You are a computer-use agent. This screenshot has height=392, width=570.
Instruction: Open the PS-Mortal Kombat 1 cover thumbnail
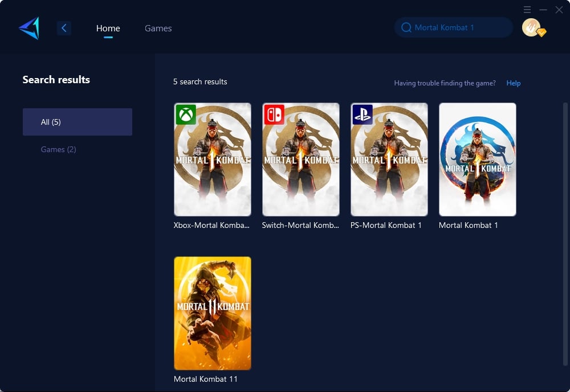(389, 160)
